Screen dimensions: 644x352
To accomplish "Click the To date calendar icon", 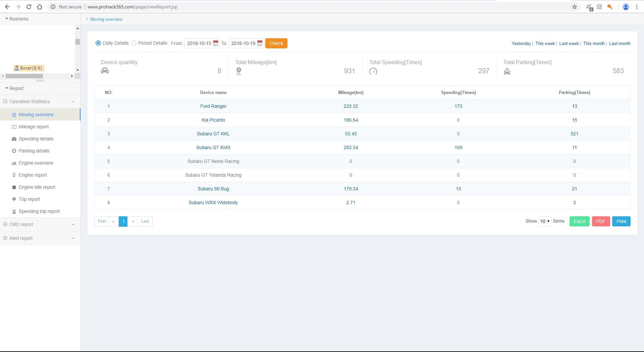I will click(260, 43).
